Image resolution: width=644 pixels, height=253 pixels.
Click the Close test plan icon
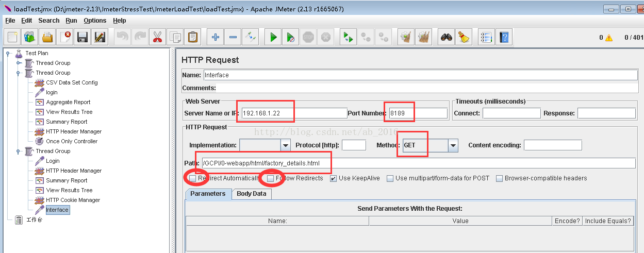[x=65, y=37]
